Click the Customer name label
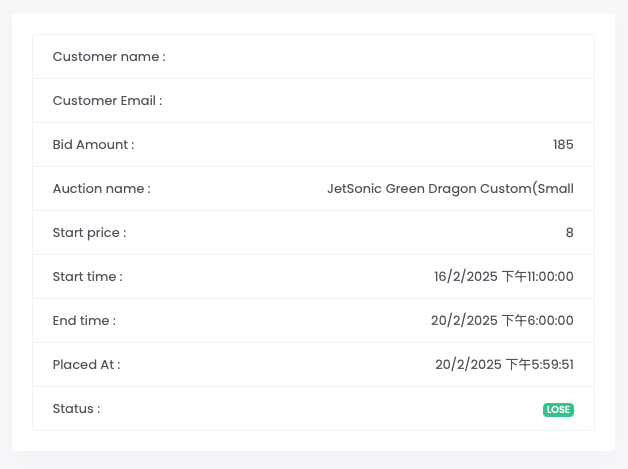This screenshot has width=628, height=469. (108, 57)
